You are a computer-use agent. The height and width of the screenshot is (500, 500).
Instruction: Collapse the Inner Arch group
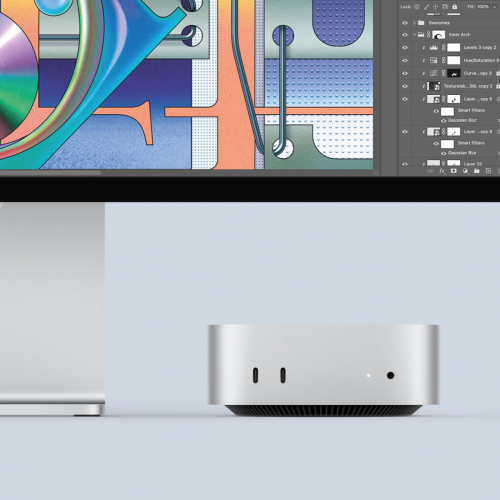414,34
